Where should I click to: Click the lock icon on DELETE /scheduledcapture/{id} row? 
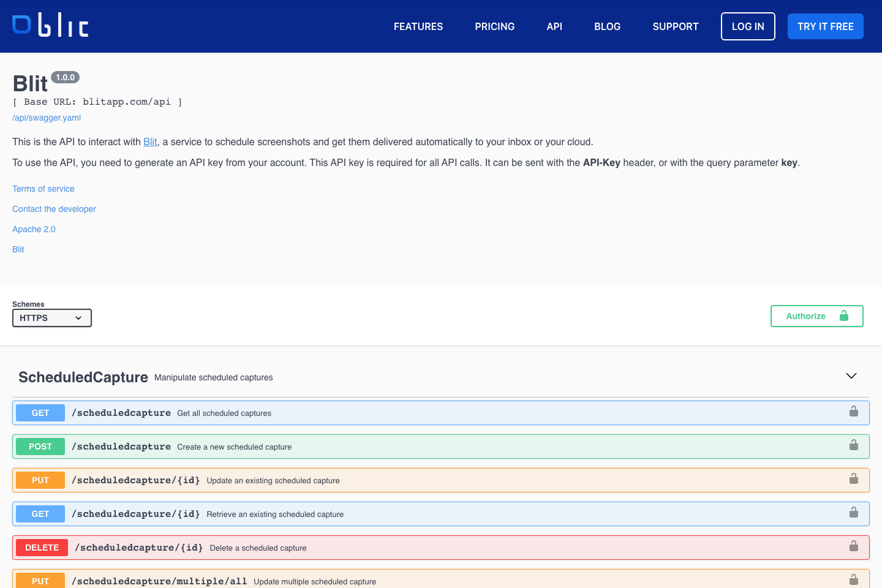pos(853,545)
